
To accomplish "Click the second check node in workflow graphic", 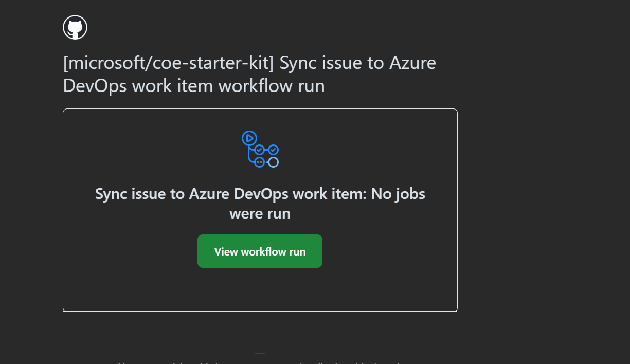I will tap(274, 150).
